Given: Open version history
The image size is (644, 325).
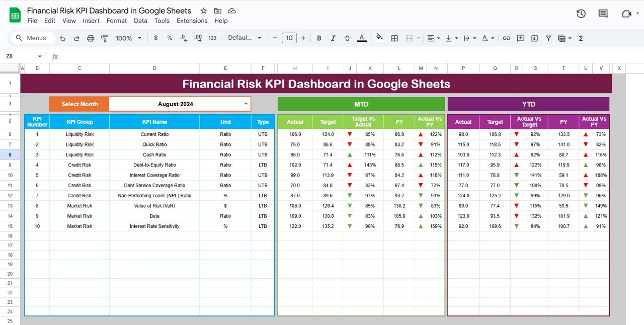Looking at the screenshot, I should [581, 14].
